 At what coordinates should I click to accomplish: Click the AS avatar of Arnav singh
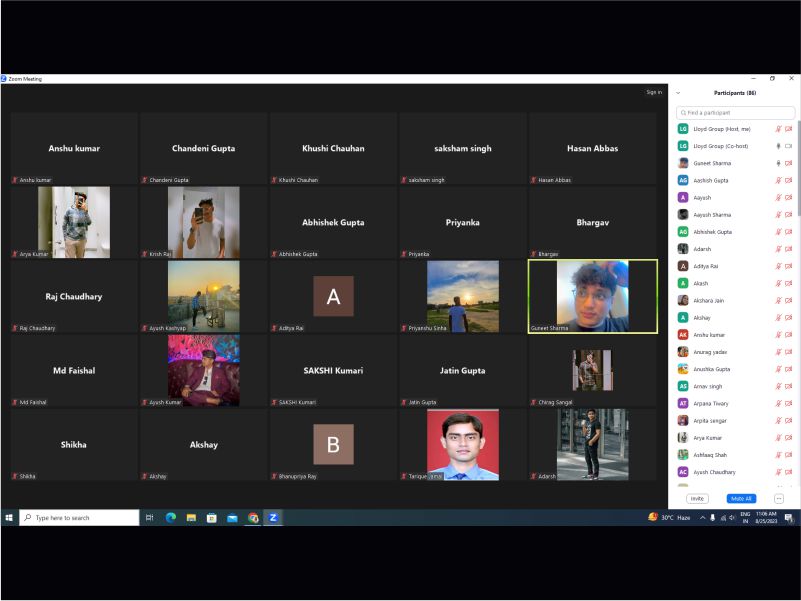tap(683, 386)
